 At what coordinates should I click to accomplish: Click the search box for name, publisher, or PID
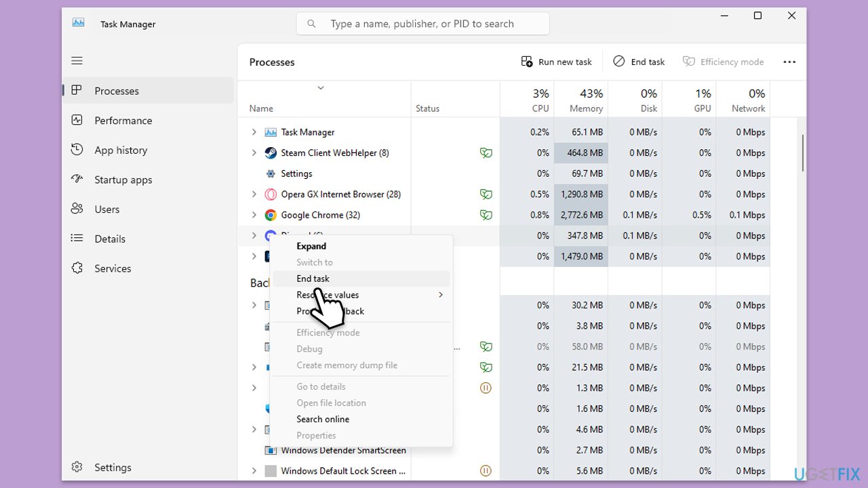(x=422, y=24)
